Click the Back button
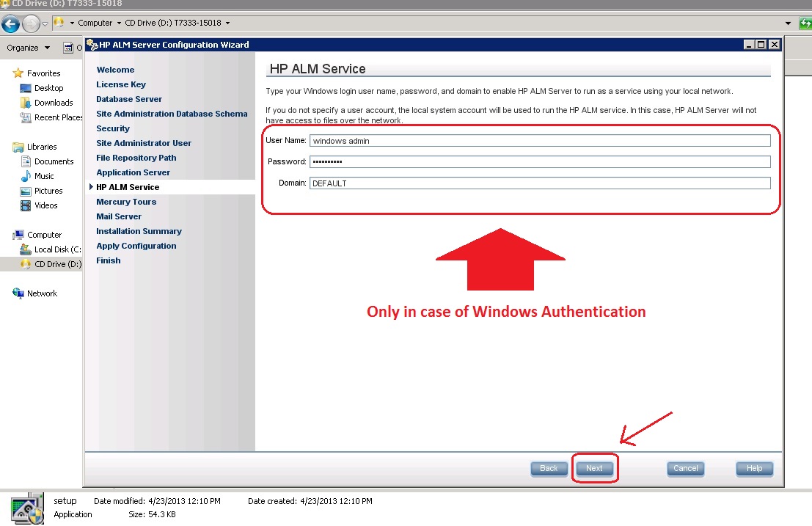Viewport: 812px width, 526px height. coord(549,469)
